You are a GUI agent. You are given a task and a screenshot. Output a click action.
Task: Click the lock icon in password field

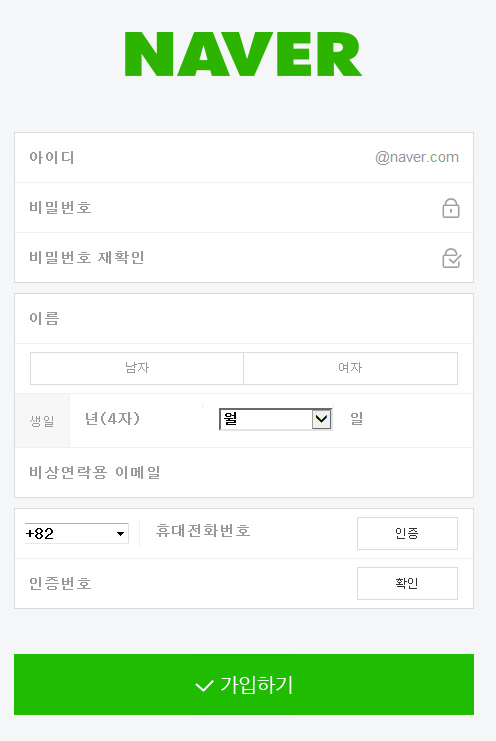(x=451, y=208)
